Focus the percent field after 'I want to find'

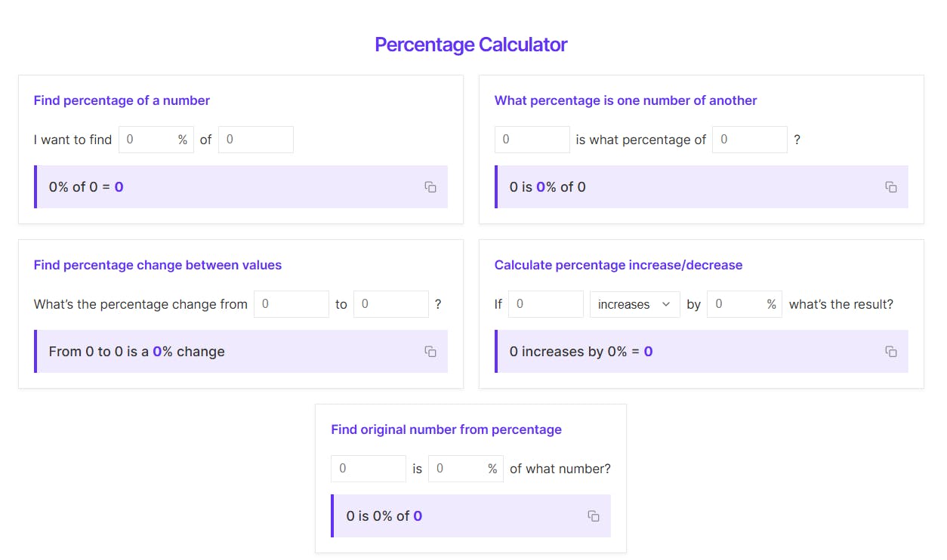pyautogui.click(x=156, y=140)
